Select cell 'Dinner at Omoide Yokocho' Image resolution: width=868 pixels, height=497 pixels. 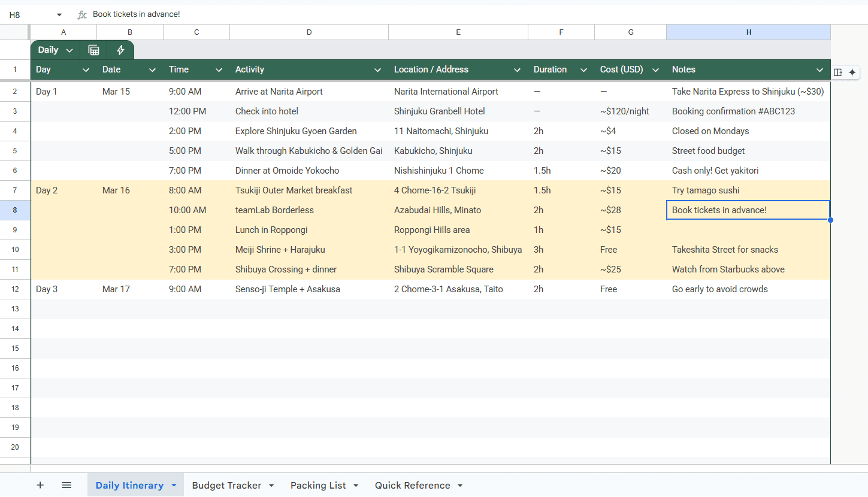(309, 171)
